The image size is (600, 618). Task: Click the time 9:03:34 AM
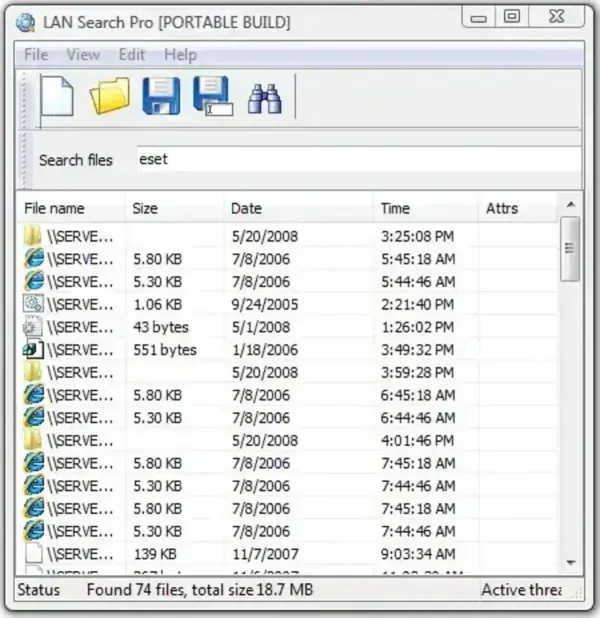point(418,554)
